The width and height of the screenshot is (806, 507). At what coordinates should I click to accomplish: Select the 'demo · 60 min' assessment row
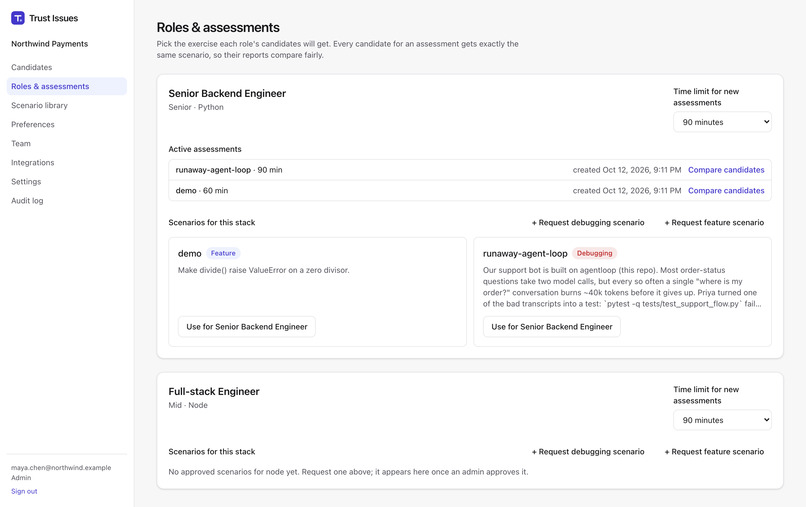[470, 190]
